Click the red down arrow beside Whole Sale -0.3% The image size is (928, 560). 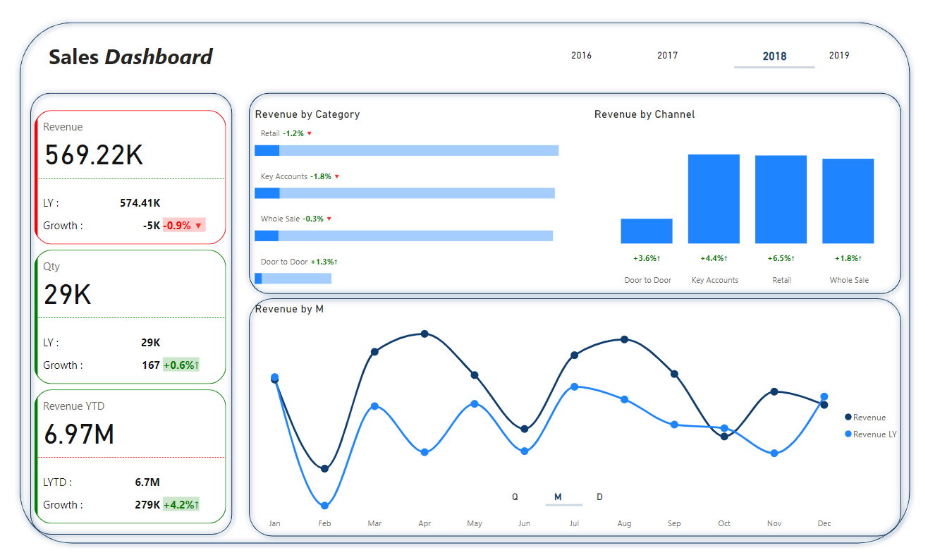[x=329, y=219]
